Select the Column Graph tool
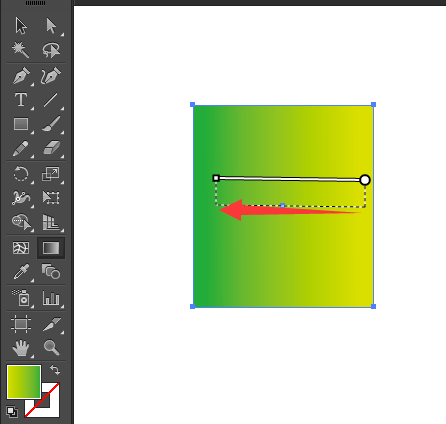This screenshot has width=446, height=424. (x=51, y=298)
